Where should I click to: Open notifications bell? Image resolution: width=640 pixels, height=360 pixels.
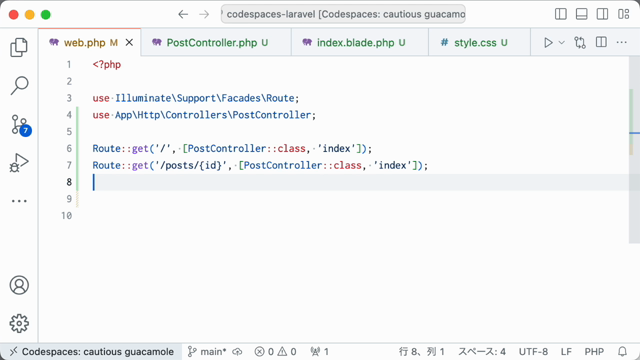click(x=622, y=351)
